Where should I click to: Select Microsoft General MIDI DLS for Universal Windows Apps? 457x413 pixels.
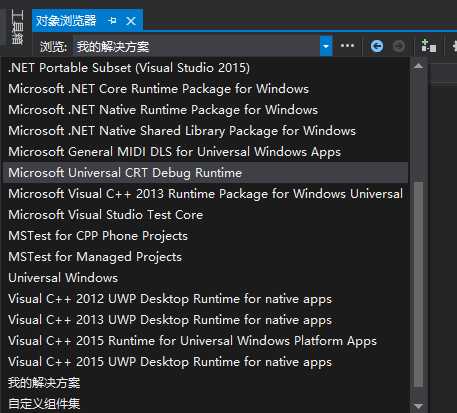tap(205, 152)
